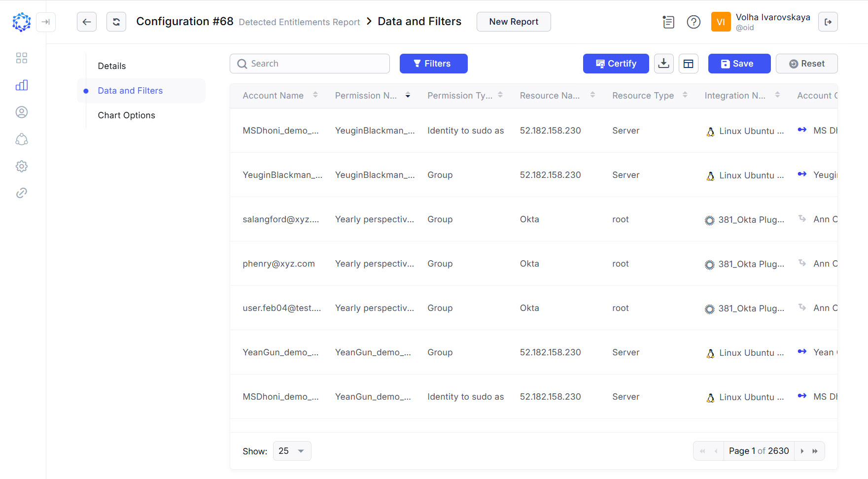Open the integrations network icon in sidebar
The image size is (868, 479).
click(x=22, y=139)
